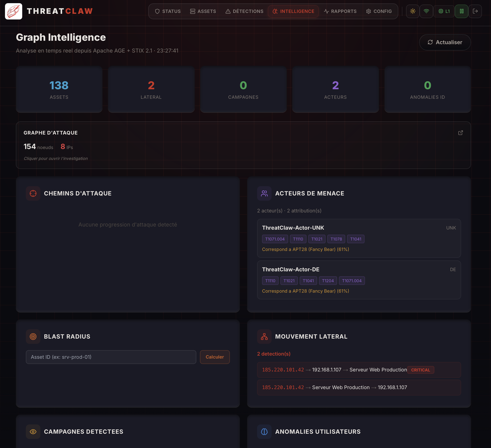Click the green wifi connectivity icon
491x448 pixels.
[x=426, y=11]
